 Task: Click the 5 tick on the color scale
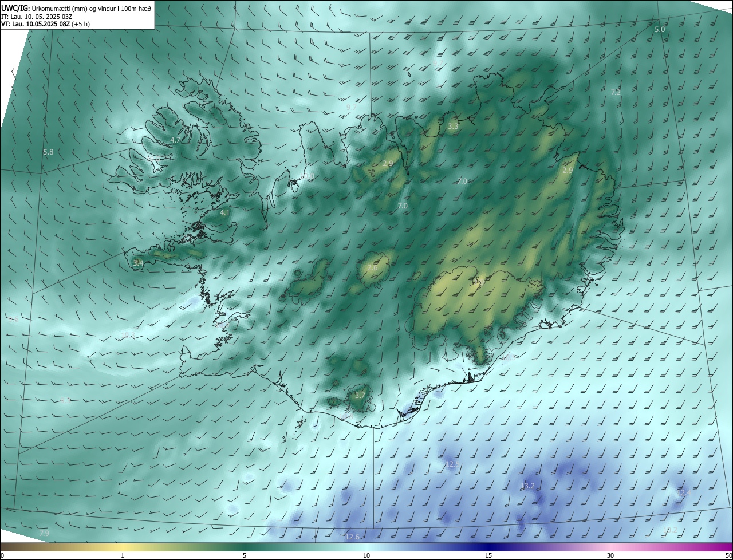pyautogui.click(x=245, y=555)
